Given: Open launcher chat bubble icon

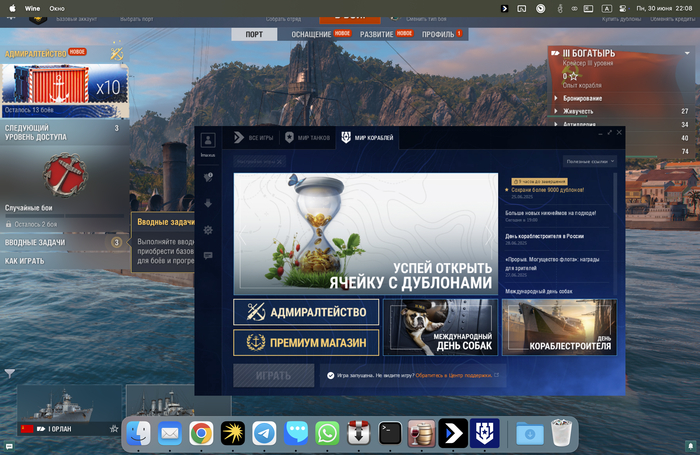Looking at the screenshot, I should pyautogui.click(x=208, y=256).
